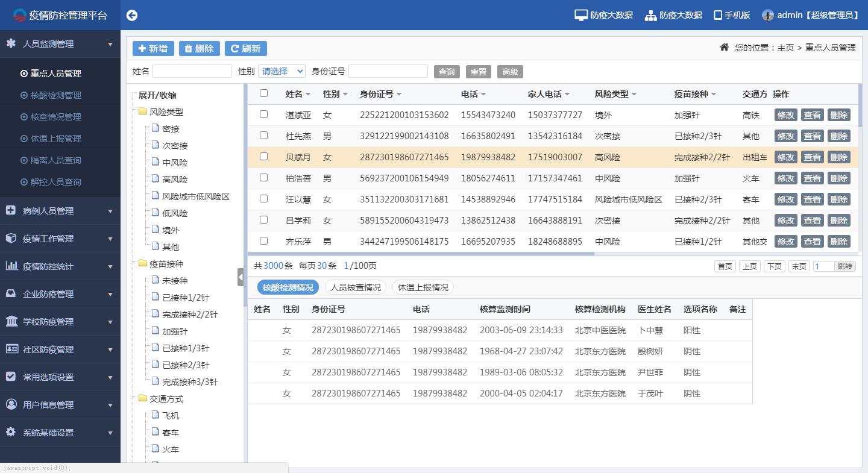The height and width of the screenshot is (473, 868).
Task: Click the document icon beside 加强针
Action: click(x=155, y=331)
